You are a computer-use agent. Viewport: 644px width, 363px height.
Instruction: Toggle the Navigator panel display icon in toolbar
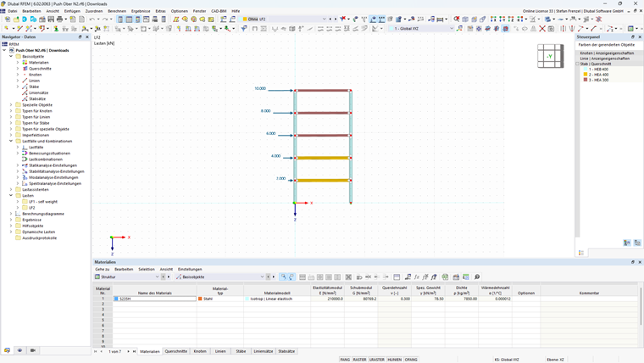click(x=120, y=20)
